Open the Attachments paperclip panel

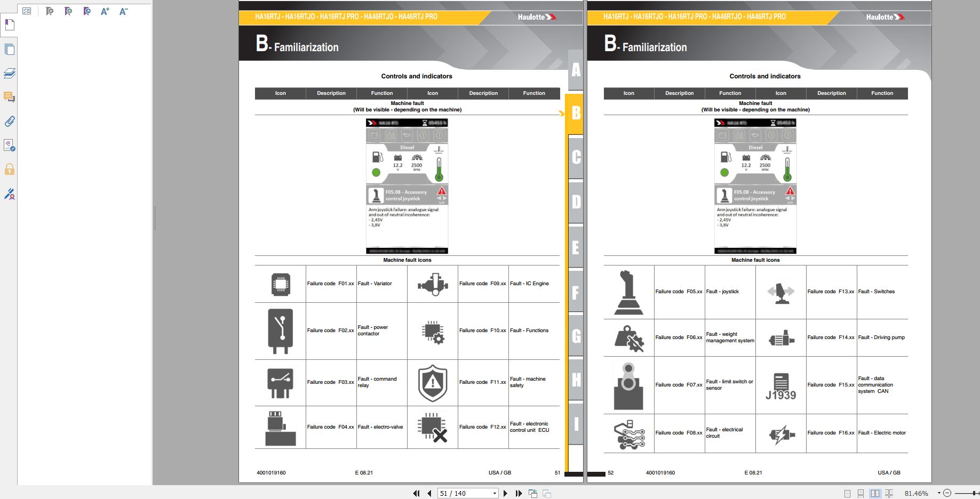(9, 122)
